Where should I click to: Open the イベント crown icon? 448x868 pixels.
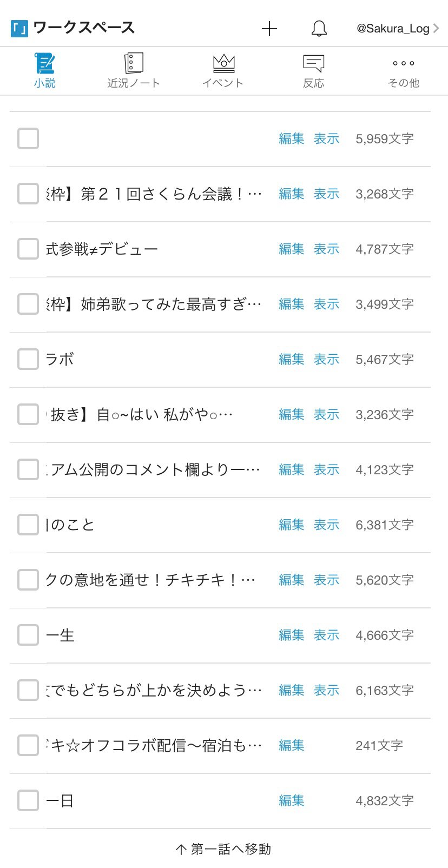223,64
